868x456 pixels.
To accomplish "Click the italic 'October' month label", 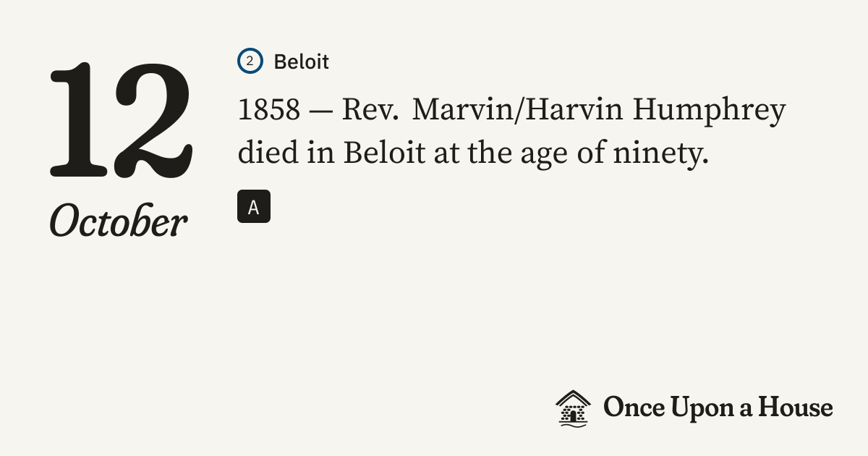I will point(119,221).
